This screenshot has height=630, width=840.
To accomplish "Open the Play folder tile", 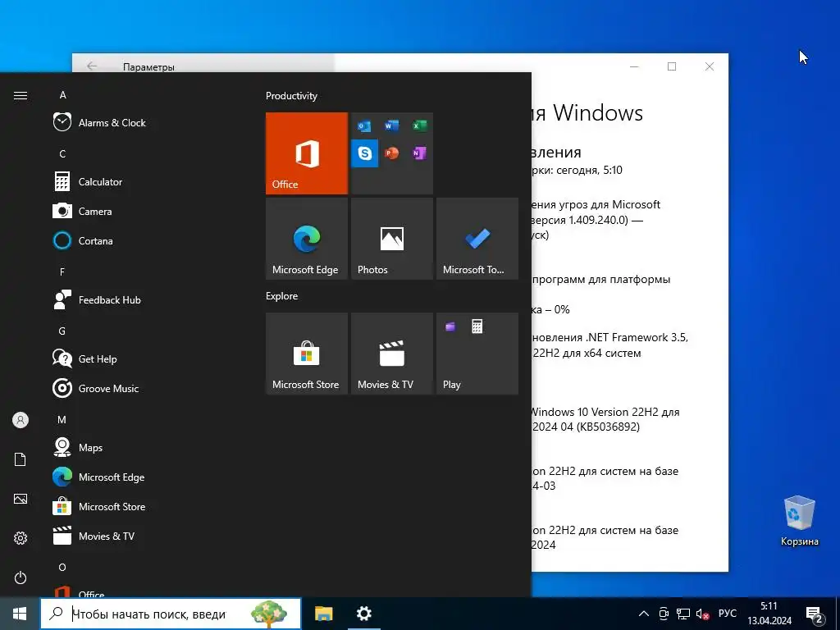I will click(477, 354).
